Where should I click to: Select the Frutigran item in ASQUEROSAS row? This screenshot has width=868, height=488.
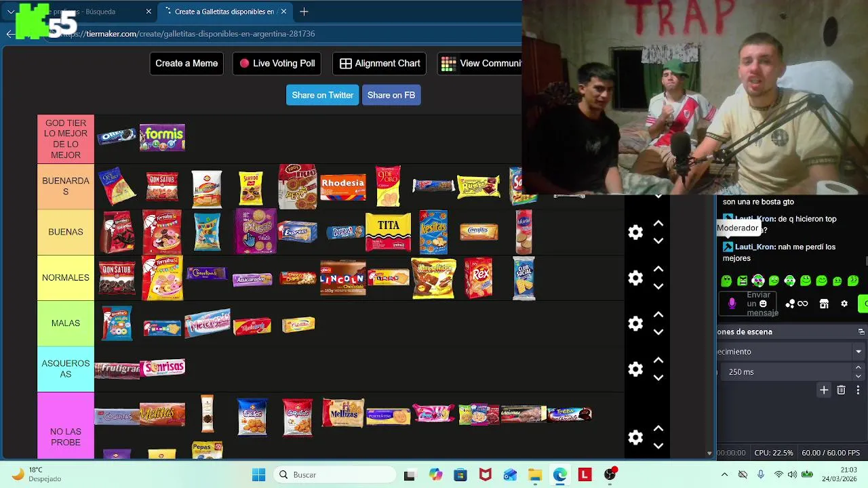point(117,370)
